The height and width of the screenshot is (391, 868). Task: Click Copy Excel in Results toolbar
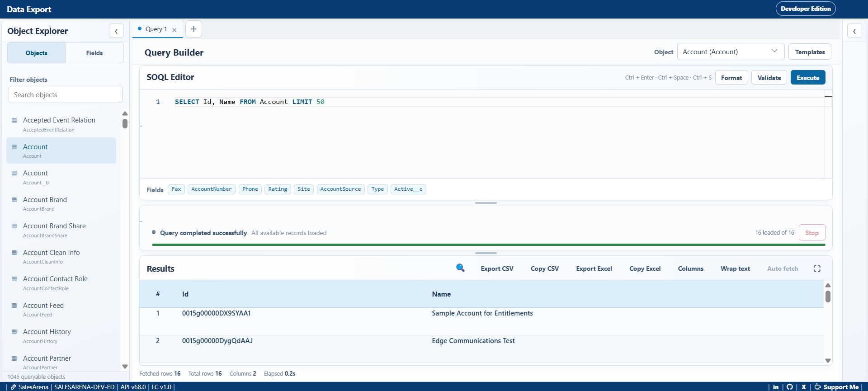coord(645,269)
